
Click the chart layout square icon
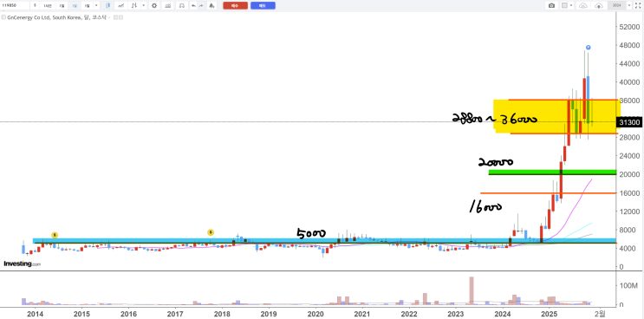click(x=564, y=5)
